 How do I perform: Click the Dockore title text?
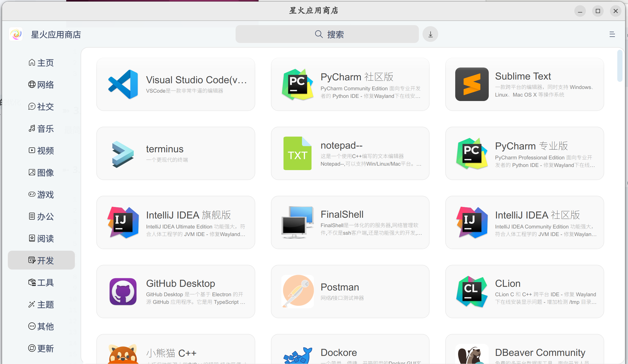tap(339, 352)
